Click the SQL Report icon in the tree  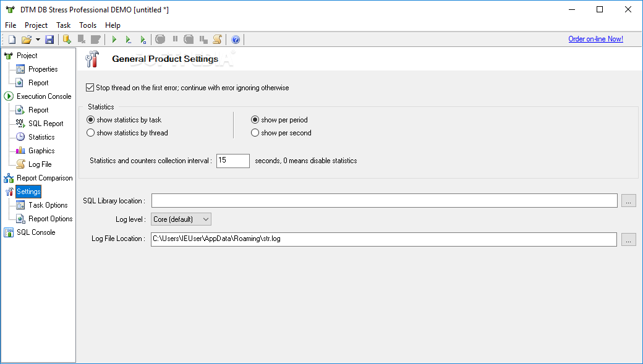(x=20, y=124)
